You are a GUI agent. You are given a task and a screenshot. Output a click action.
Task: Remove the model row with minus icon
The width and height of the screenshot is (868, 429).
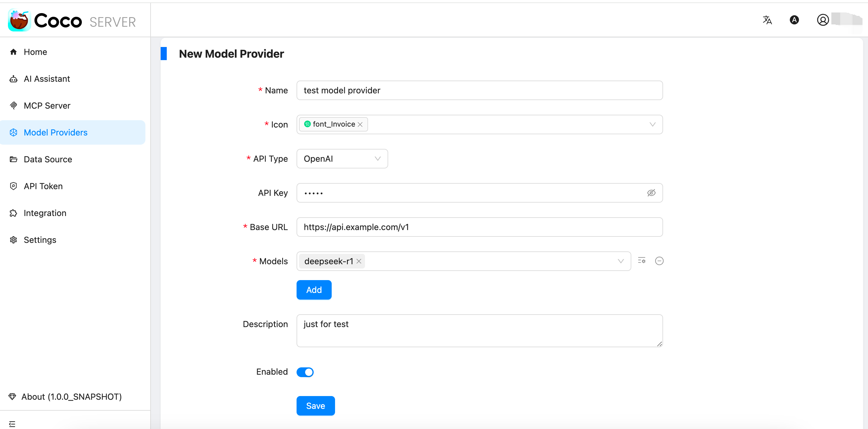[659, 261]
